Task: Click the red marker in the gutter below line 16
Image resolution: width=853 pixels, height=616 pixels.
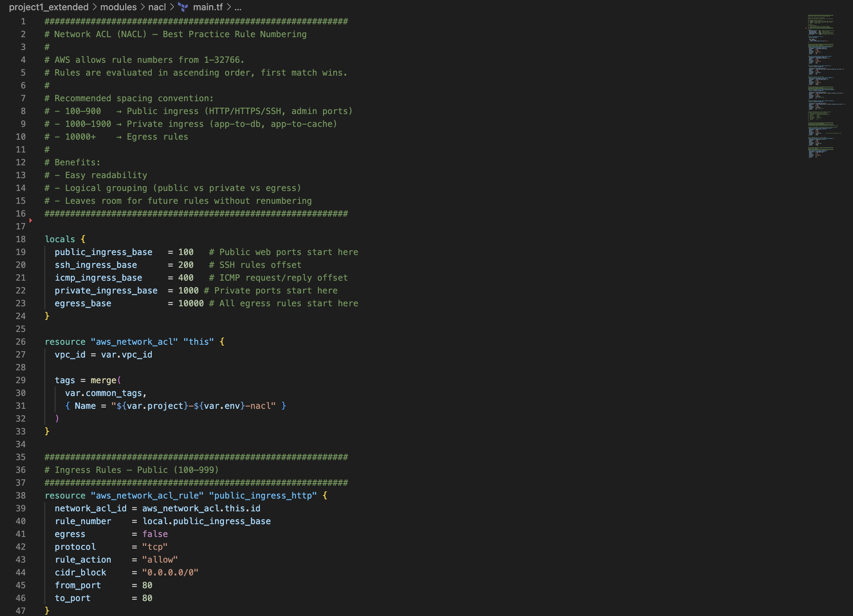Action: pyautogui.click(x=31, y=220)
